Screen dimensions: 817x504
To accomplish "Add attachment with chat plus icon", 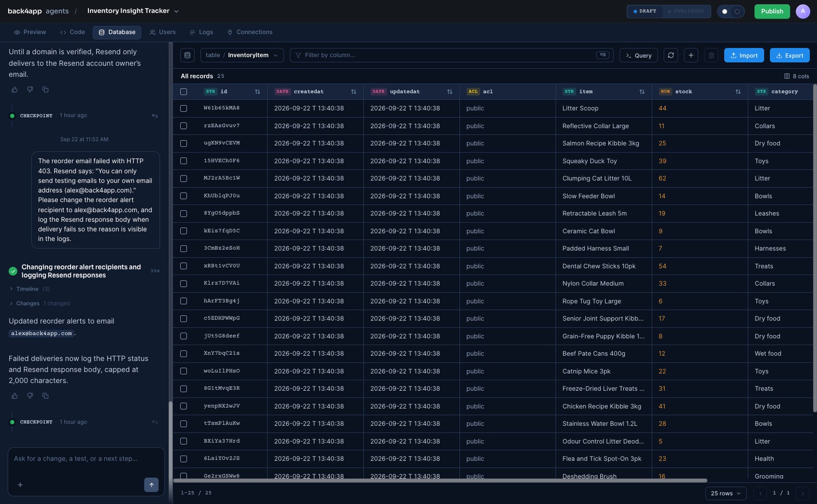I will pos(20,485).
